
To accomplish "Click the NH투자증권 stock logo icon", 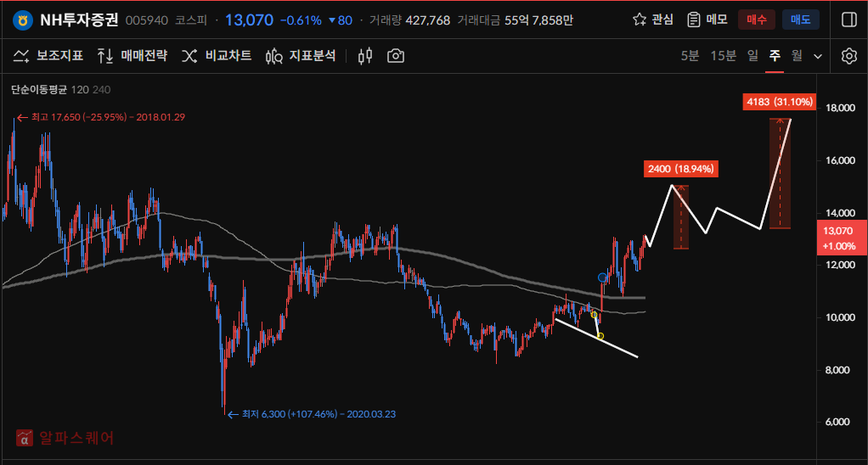I will pyautogui.click(x=23, y=20).
